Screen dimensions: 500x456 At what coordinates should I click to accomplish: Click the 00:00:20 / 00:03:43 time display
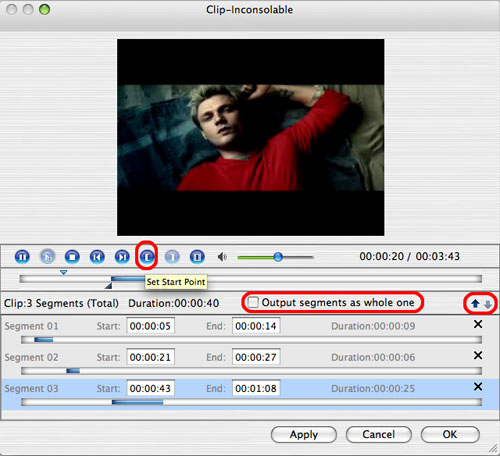tap(409, 256)
